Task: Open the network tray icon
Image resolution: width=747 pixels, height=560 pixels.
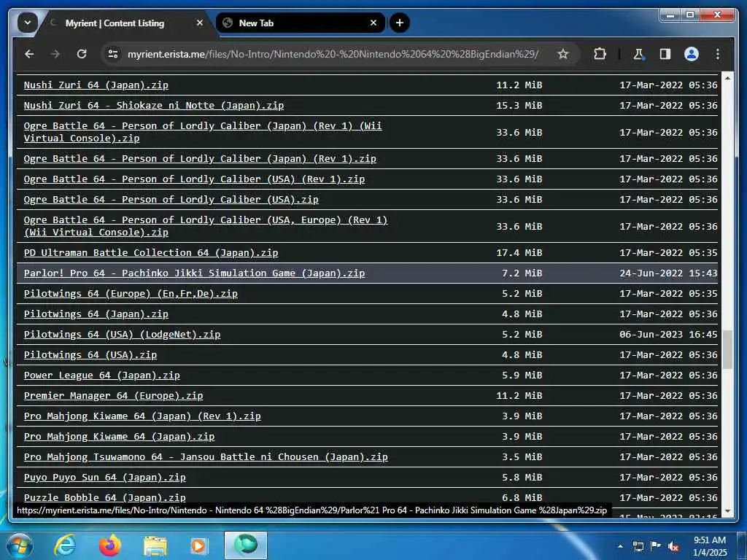Action: point(638,546)
